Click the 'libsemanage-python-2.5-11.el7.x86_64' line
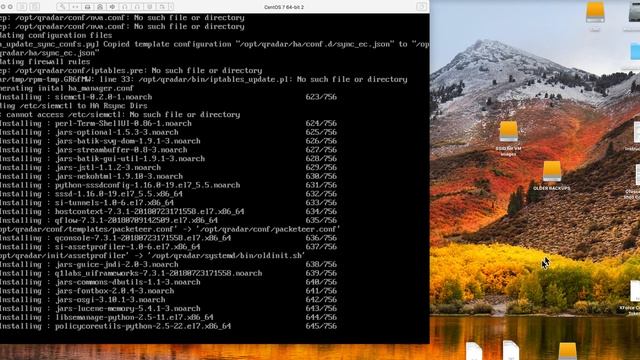 pos(168,317)
